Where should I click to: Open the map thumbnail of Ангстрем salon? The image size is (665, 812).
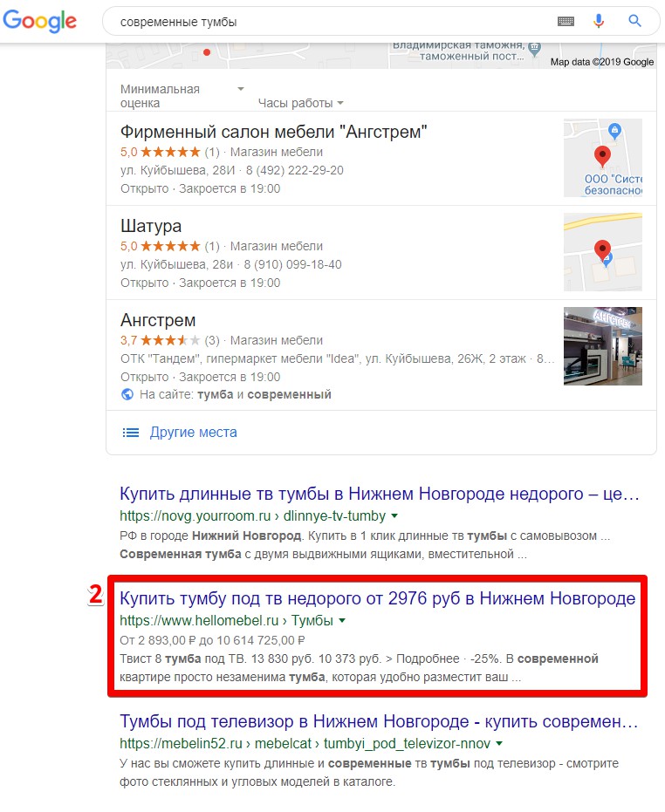coord(603,157)
